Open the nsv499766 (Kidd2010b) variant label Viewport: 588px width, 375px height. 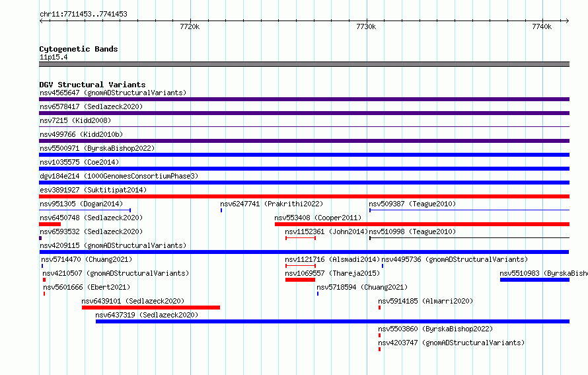[x=81, y=134]
